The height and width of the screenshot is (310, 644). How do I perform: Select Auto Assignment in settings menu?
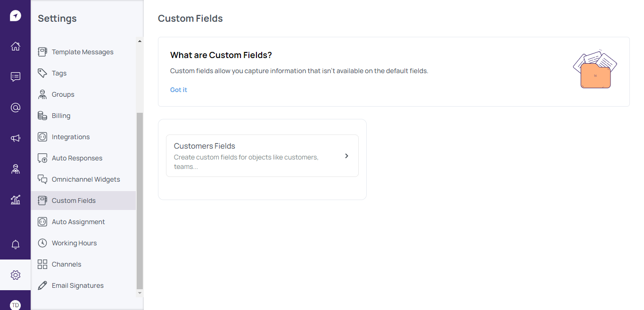pos(78,222)
